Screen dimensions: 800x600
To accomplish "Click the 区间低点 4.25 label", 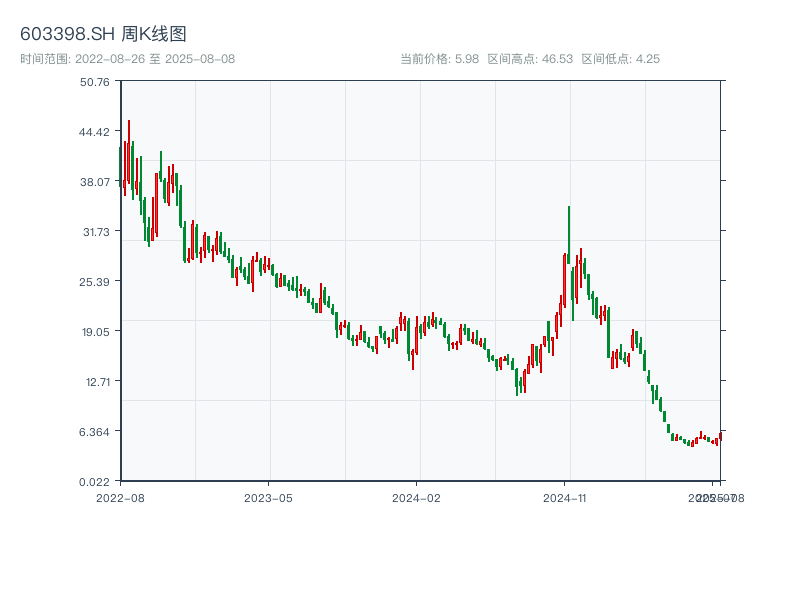I will pyautogui.click(x=620, y=59).
